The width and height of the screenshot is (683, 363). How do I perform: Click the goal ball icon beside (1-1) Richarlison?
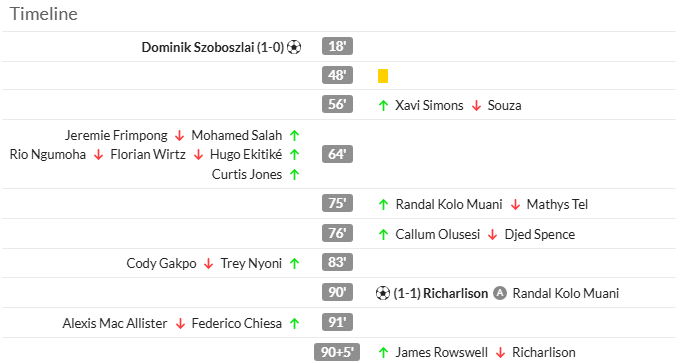[x=382, y=293]
